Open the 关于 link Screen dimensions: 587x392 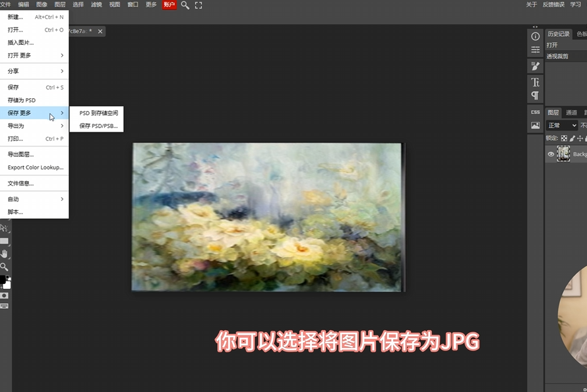click(531, 5)
